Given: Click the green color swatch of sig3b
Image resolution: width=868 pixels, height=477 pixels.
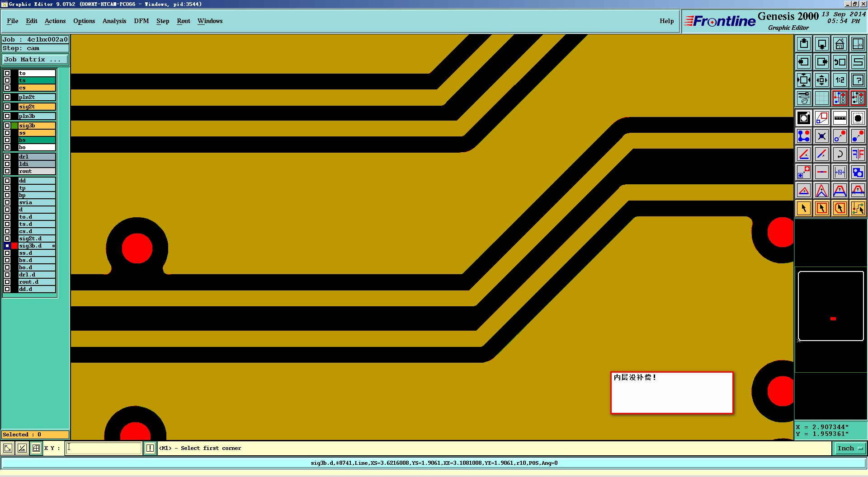Looking at the screenshot, I should tap(14, 126).
